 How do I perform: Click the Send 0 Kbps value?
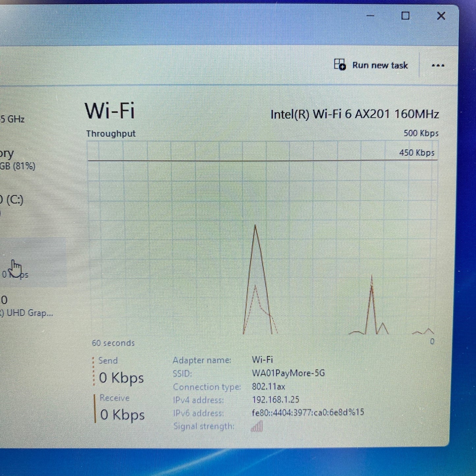(x=122, y=378)
